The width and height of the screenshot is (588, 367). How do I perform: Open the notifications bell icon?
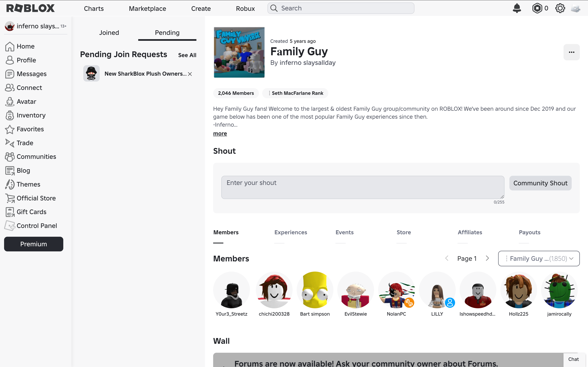pyautogui.click(x=517, y=8)
